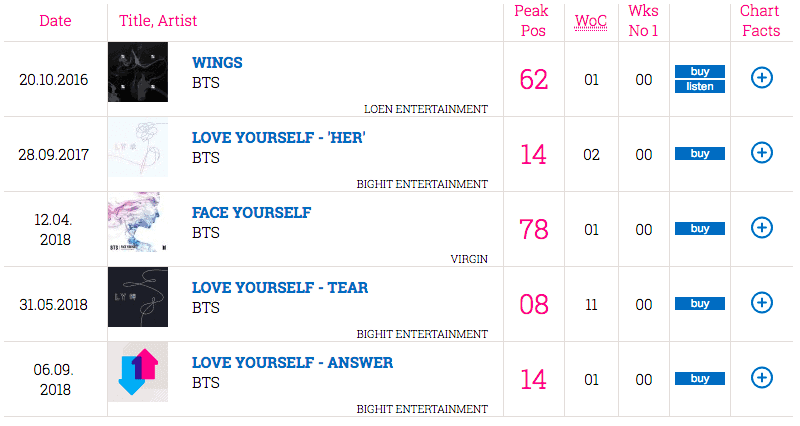The height and width of the screenshot is (426, 800).
Task: Open the Love Yourself 'Her' cover thumbnail
Action: (138, 148)
